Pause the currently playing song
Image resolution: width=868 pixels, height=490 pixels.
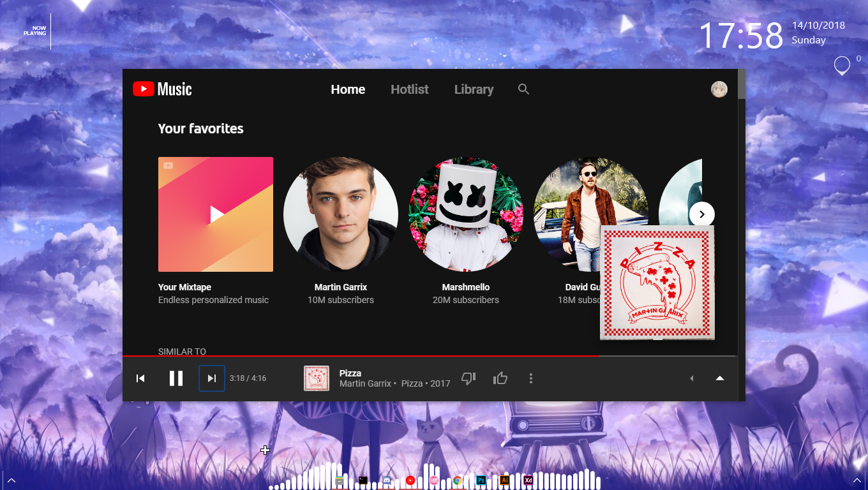[x=176, y=378]
